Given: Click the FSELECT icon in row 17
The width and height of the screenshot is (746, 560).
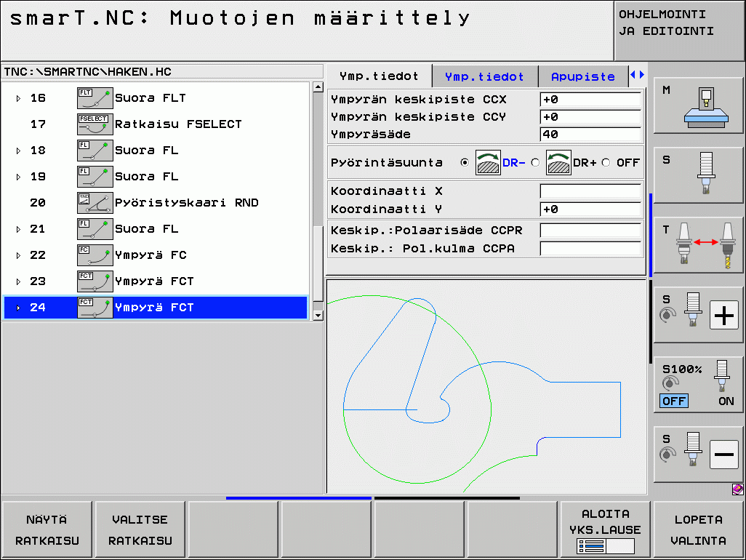Looking at the screenshot, I should point(95,124).
